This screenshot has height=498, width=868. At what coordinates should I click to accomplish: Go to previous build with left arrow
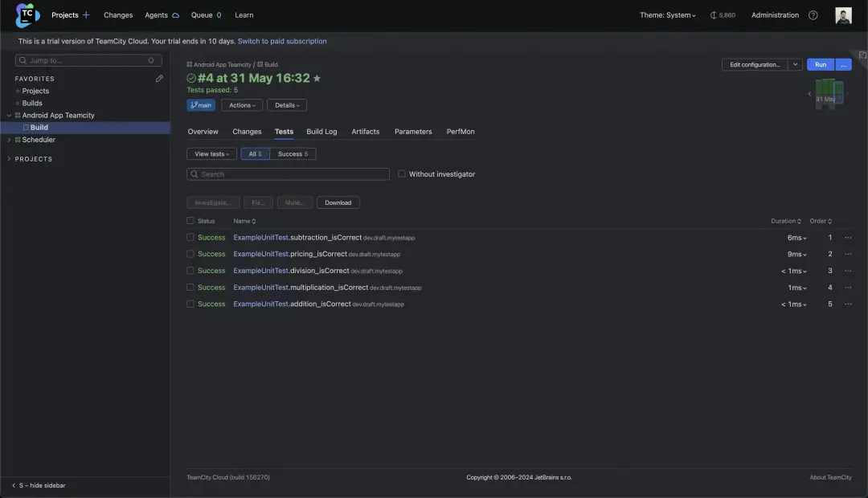coord(809,94)
